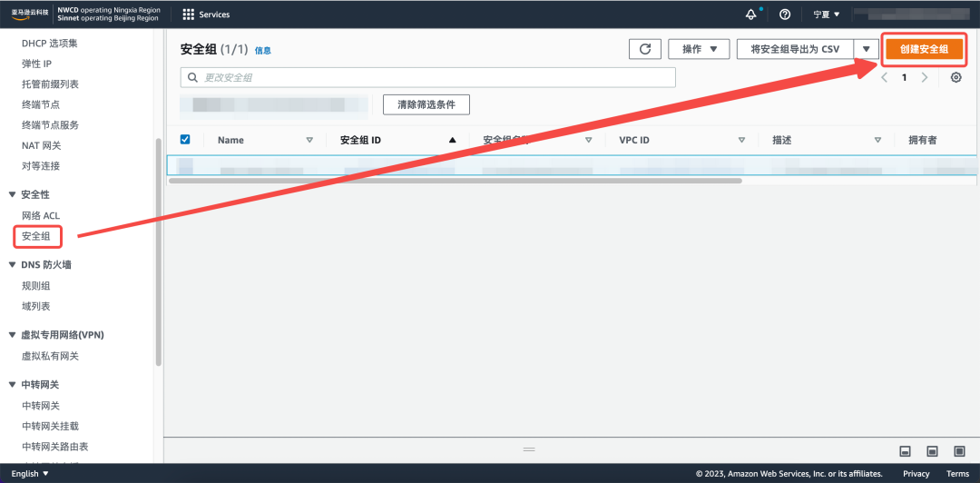980x483 pixels.
Task: Open 网络 ACL in sidebar
Action: [x=41, y=216]
